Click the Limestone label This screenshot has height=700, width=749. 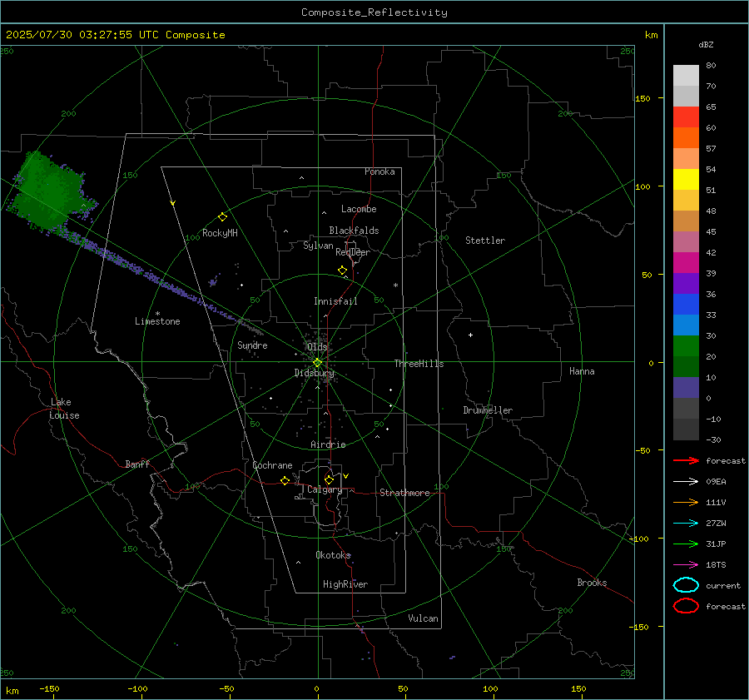[157, 321]
